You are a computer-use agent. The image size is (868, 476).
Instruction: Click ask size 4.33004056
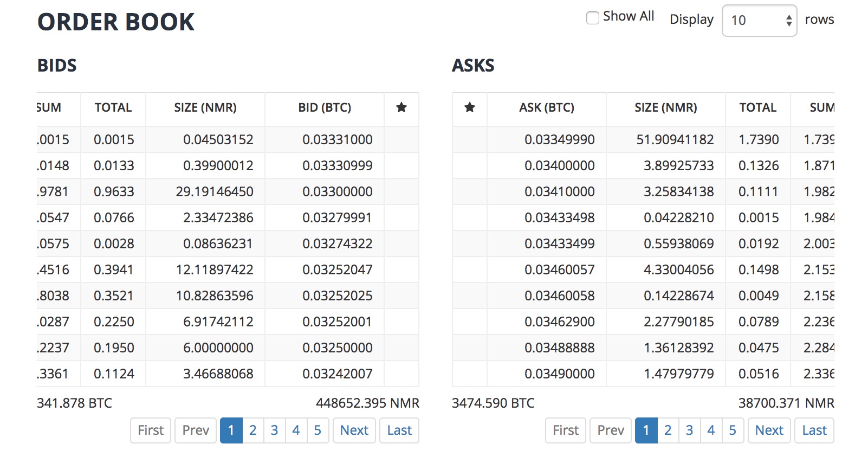(x=679, y=270)
